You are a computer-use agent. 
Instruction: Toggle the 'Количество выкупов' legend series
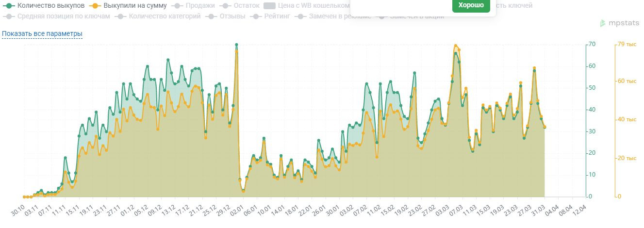point(44,6)
